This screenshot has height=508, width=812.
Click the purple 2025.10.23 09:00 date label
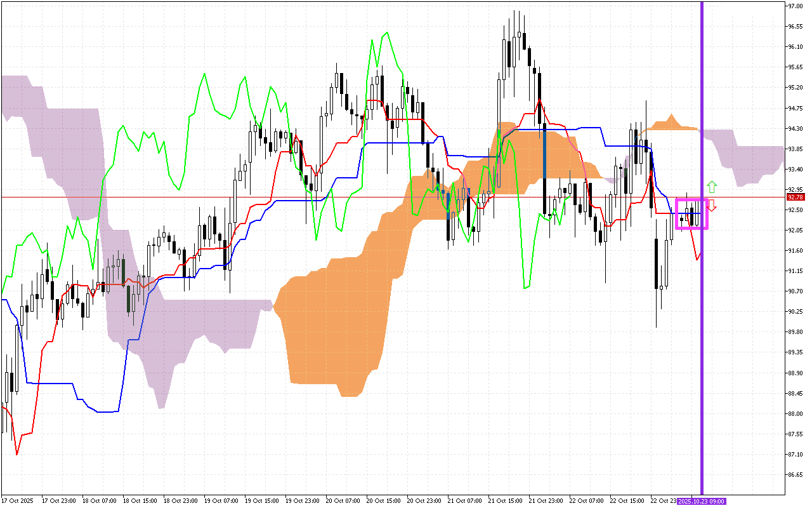[x=701, y=501]
